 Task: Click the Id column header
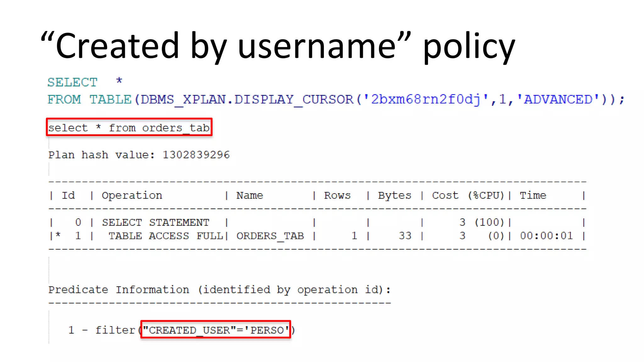click(x=68, y=195)
